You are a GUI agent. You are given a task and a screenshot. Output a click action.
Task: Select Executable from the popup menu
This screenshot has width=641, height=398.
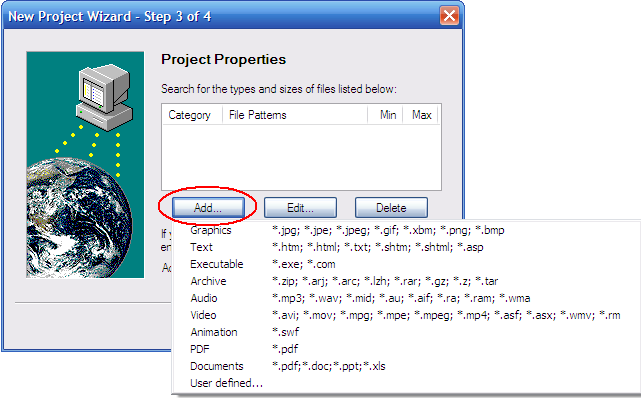pyautogui.click(x=406, y=264)
